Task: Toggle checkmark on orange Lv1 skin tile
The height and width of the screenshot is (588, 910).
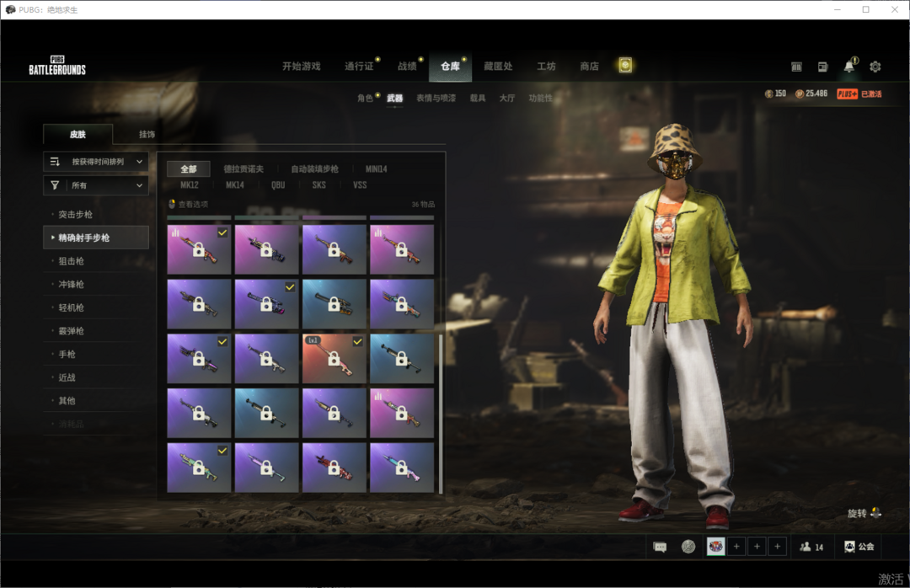Action: pyautogui.click(x=357, y=341)
